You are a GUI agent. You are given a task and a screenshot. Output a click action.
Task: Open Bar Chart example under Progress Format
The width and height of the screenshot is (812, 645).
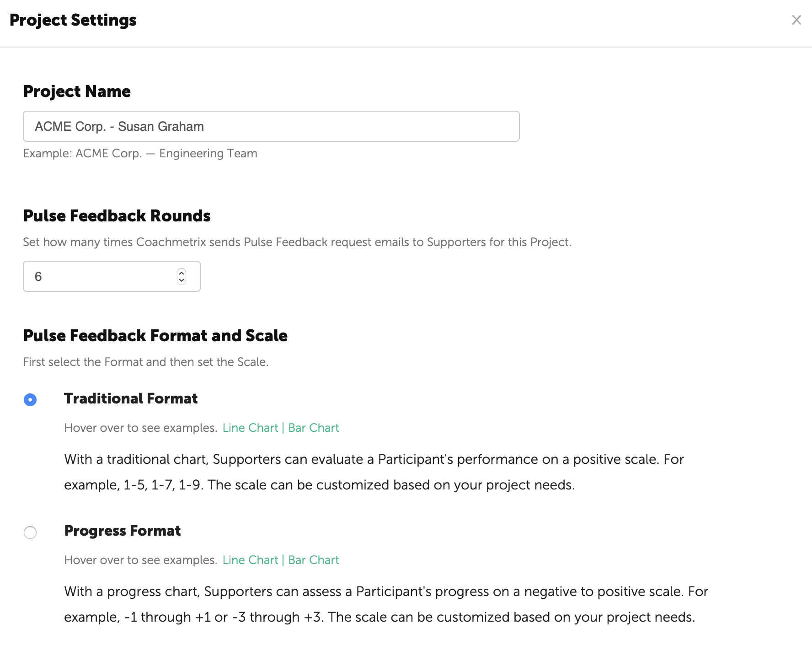[313, 560]
